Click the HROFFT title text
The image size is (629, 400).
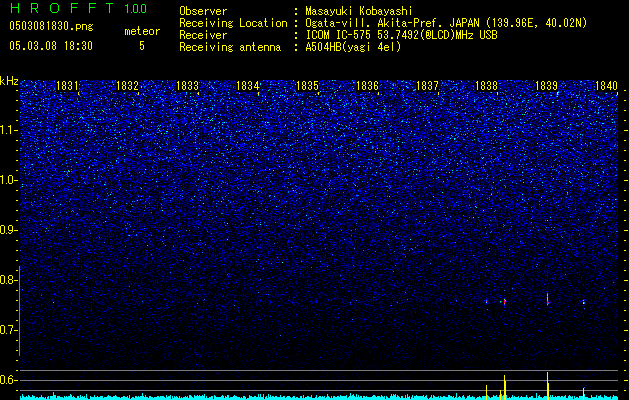62,8
